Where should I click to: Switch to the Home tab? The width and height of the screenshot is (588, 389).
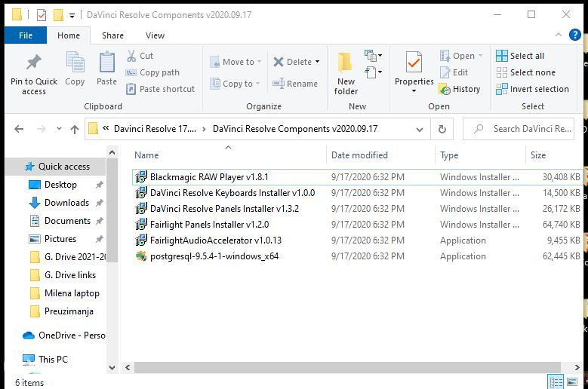point(69,35)
